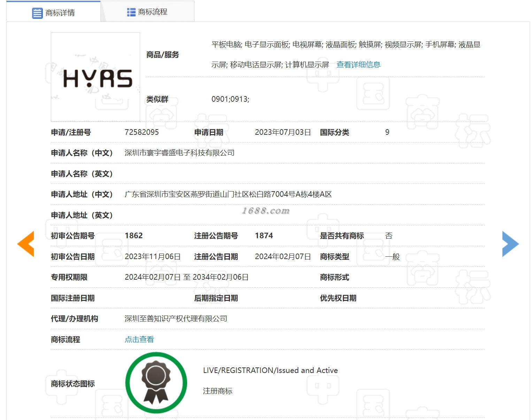
Task: Select international class value 9
Action: coord(387,132)
